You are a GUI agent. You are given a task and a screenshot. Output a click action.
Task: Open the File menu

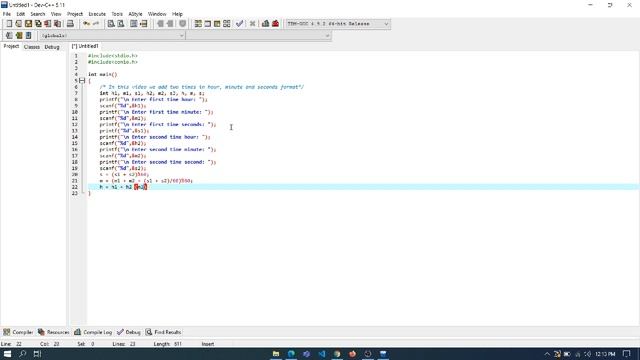(x=7, y=14)
